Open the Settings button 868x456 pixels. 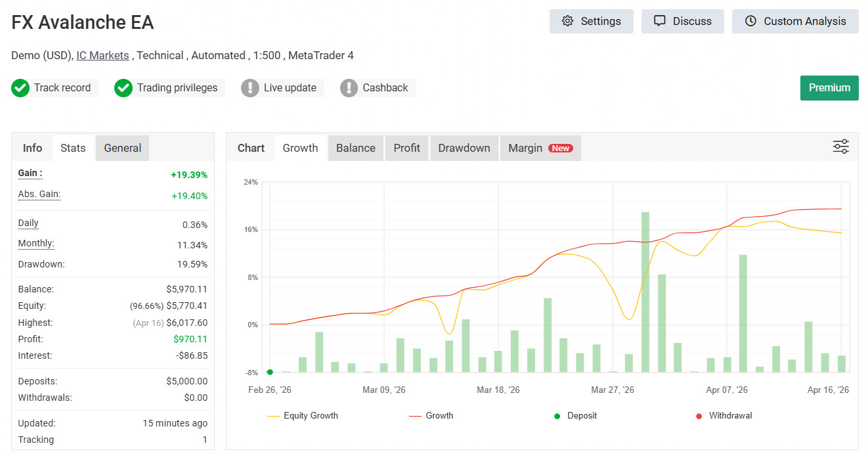pyautogui.click(x=591, y=21)
